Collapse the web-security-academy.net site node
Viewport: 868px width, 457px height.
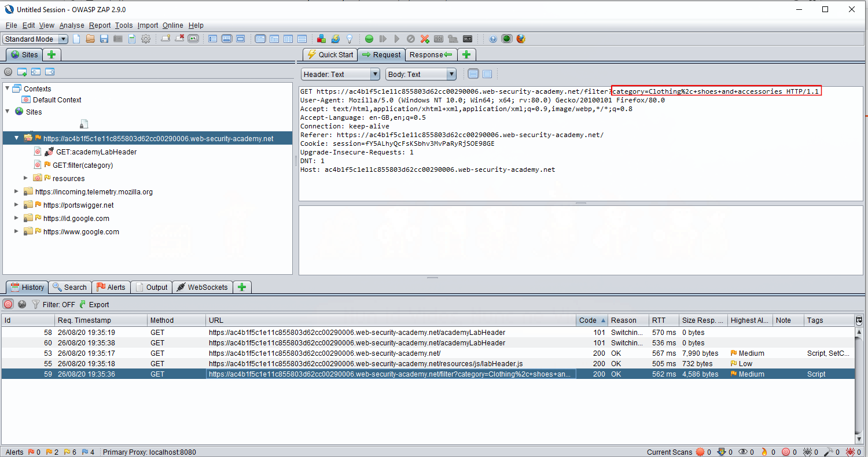[x=17, y=138]
